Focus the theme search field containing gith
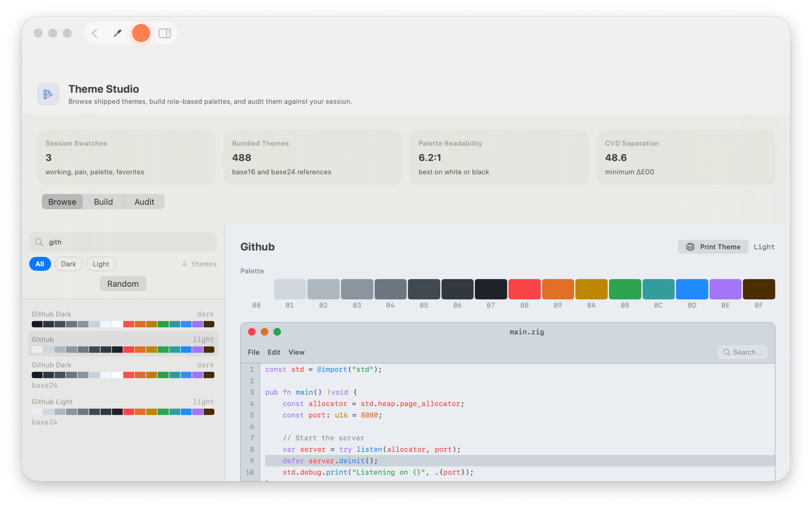Screen dimensions: 812x508 pyautogui.click(x=123, y=242)
